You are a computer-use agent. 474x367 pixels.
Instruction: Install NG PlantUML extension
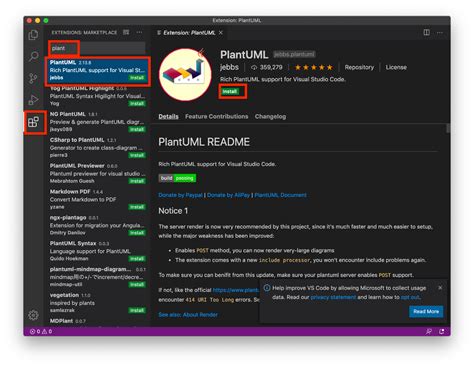tap(137, 129)
